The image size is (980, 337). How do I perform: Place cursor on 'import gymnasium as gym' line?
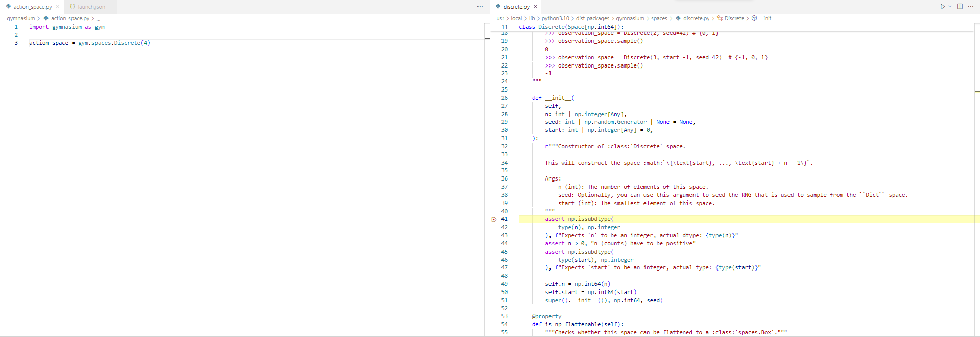[67, 27]
